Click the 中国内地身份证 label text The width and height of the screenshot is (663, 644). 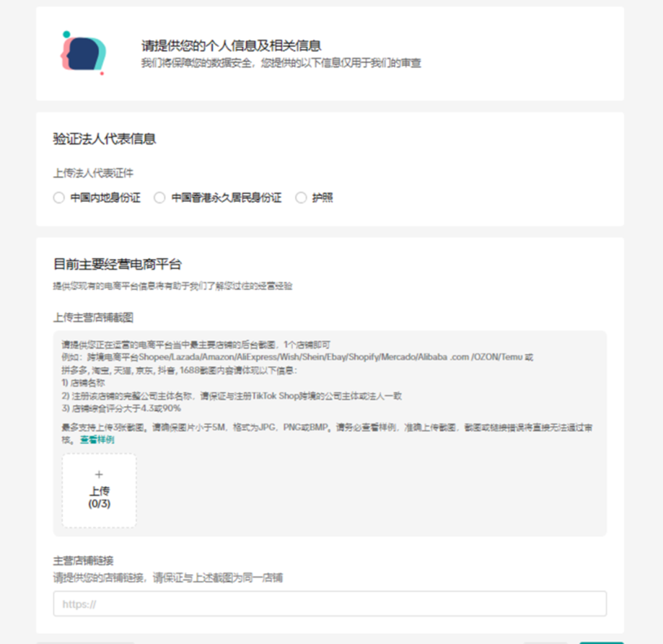[x=106, y=198]
